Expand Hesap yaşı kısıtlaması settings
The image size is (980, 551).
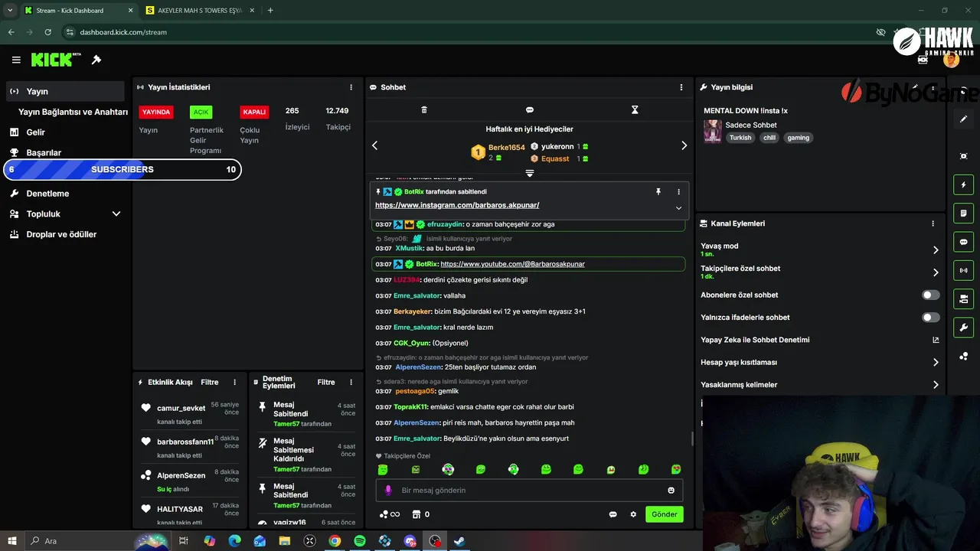pyautogui.click(x=936, y=362)
